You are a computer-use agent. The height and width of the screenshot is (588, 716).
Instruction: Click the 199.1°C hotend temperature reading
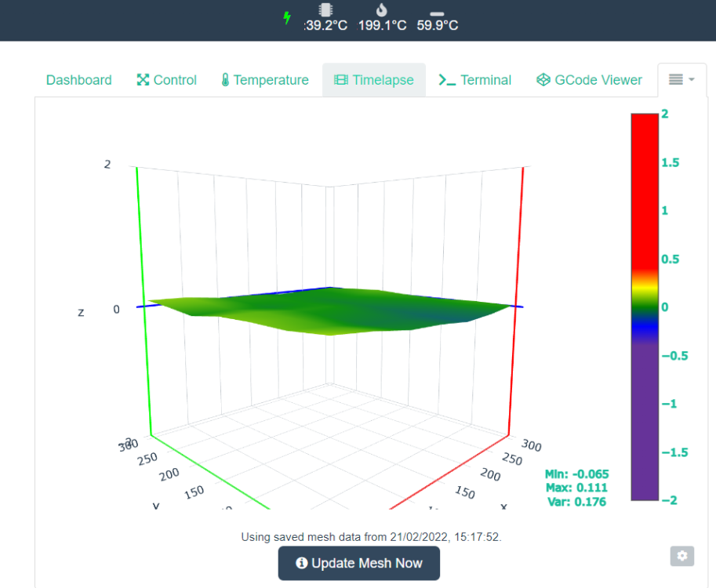pyautogui.click(x=382, y=25)
